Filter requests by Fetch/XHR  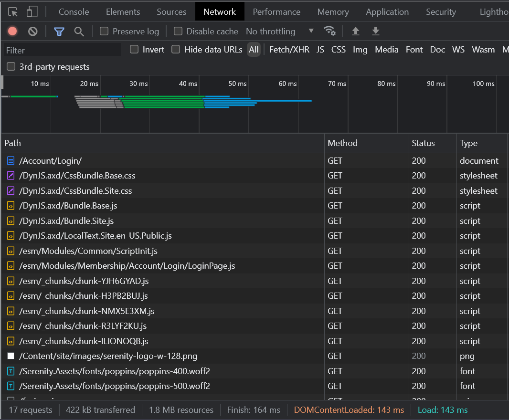point(289,50)
